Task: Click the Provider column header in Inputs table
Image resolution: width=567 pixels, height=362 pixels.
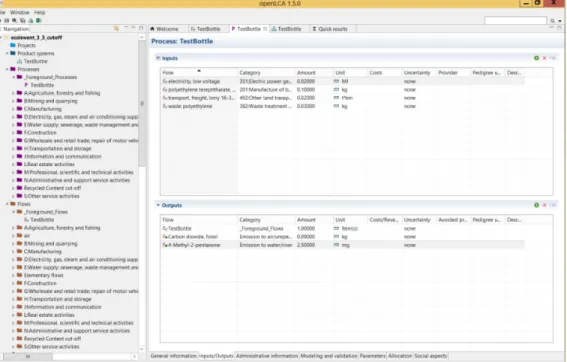Action: [x=453, y=73]
